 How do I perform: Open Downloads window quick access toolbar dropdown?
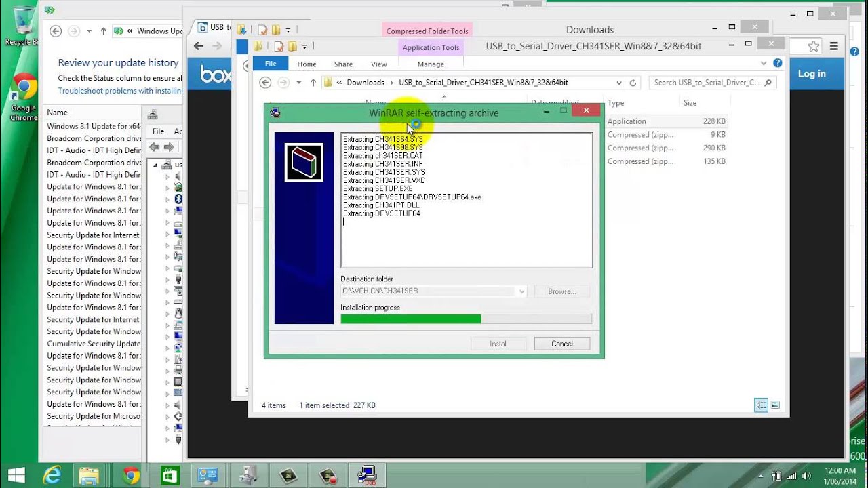tap(288, 30)
